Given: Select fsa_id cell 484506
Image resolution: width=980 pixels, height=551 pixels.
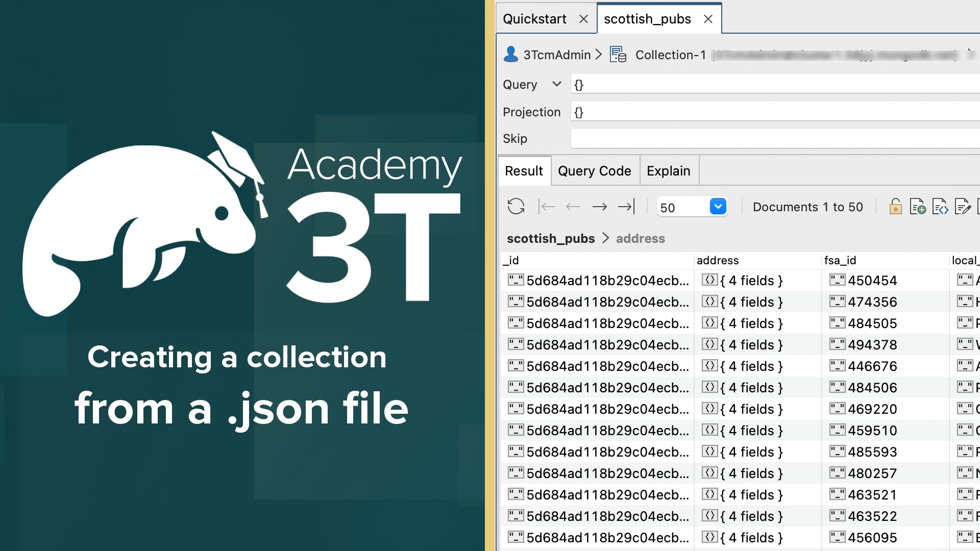Looking at the screenshot, I should [885, 387].
